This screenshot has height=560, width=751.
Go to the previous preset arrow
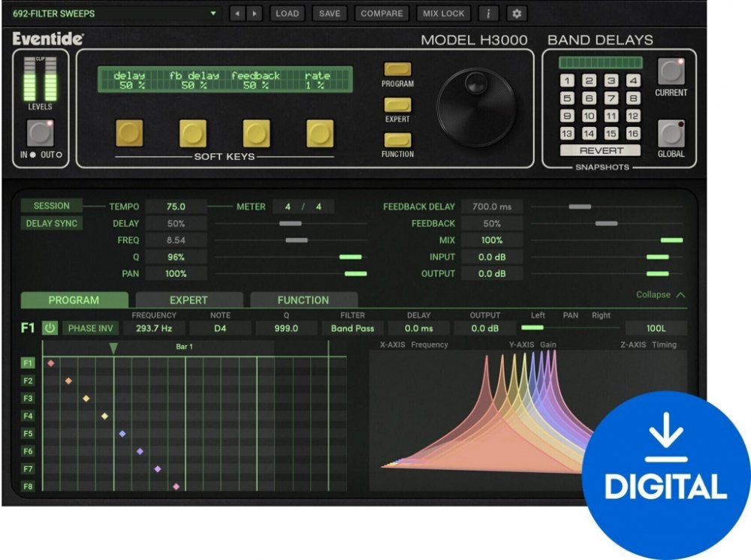pos(238,14)
